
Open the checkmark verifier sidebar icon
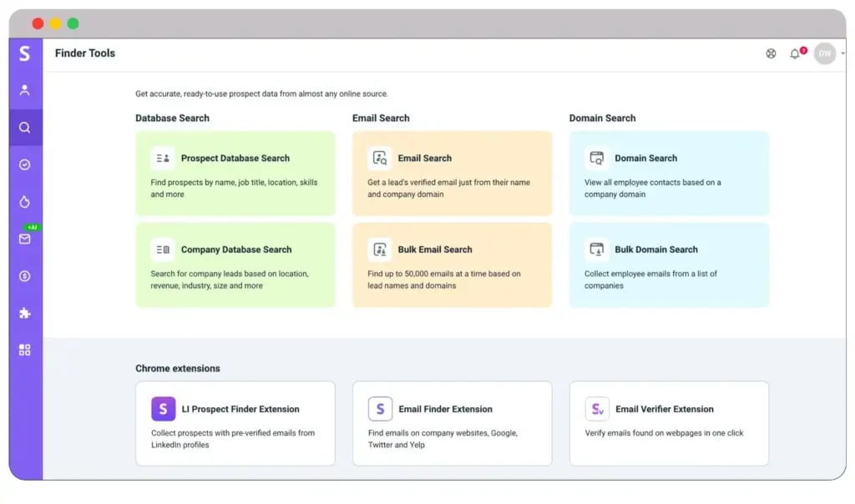[24, 164]
